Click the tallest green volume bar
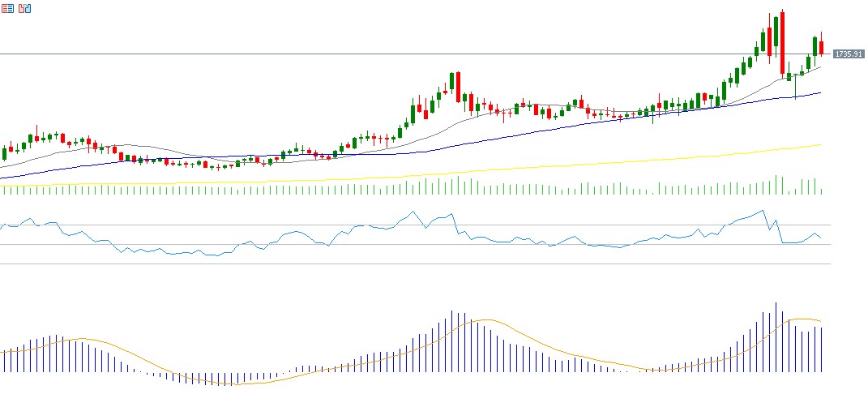This screenshot has width=868, height=407. tap(776, 186)
